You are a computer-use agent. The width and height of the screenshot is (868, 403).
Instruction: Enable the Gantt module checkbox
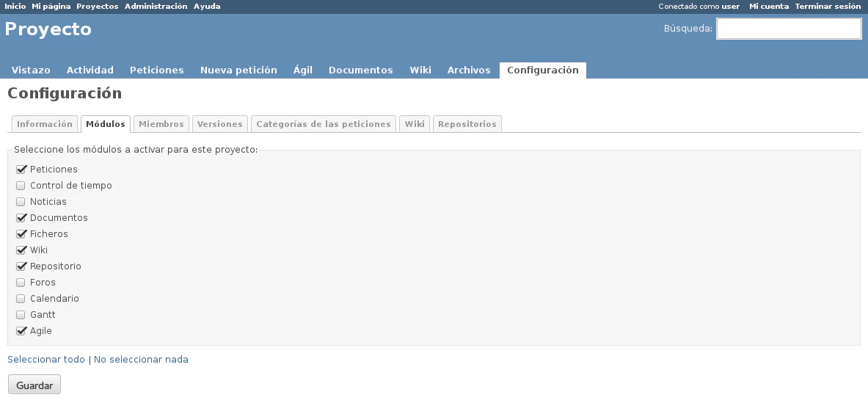click(21, 315)
